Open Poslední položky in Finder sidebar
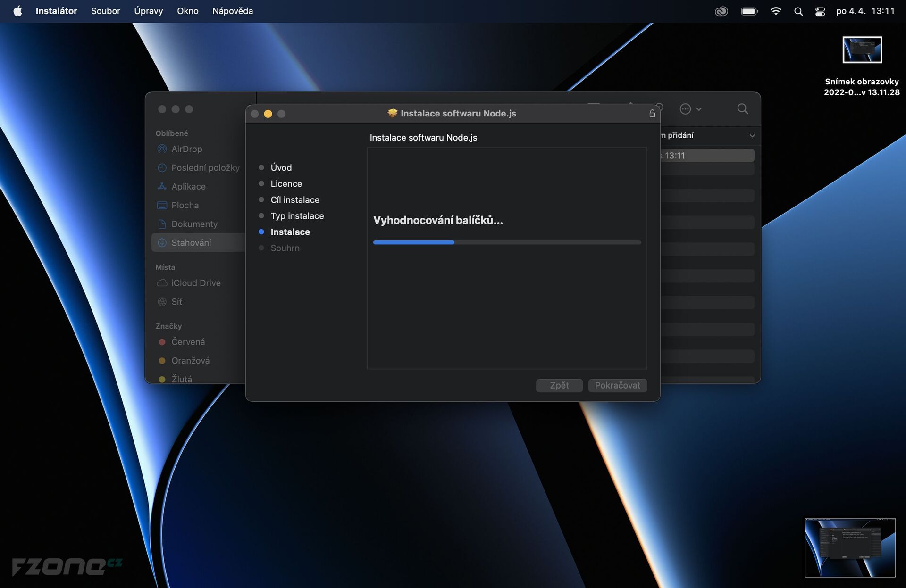This screenshot has width=906, height=588. (x=205, y=167)
